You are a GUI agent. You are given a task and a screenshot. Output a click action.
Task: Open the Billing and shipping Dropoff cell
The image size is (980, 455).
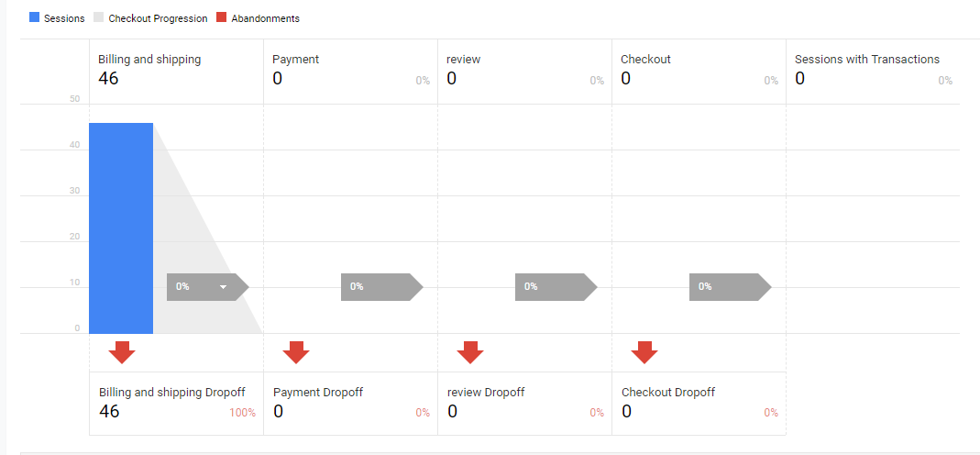pos(176,404)
